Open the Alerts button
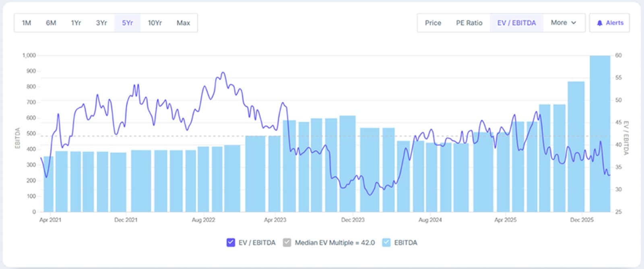Viewport: 644px width, 269px height. pyautogui.click(x=610, y=23)
